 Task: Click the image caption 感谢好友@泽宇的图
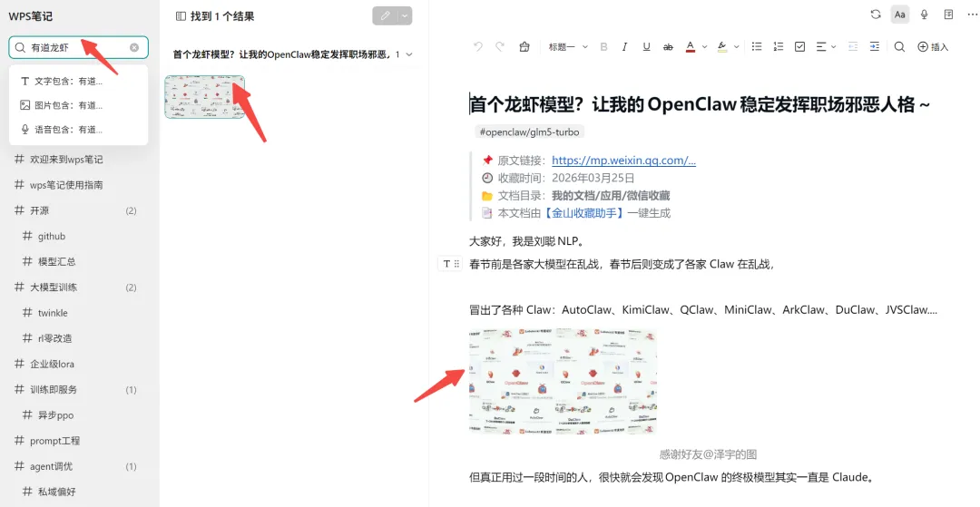[x=708, y=454]
